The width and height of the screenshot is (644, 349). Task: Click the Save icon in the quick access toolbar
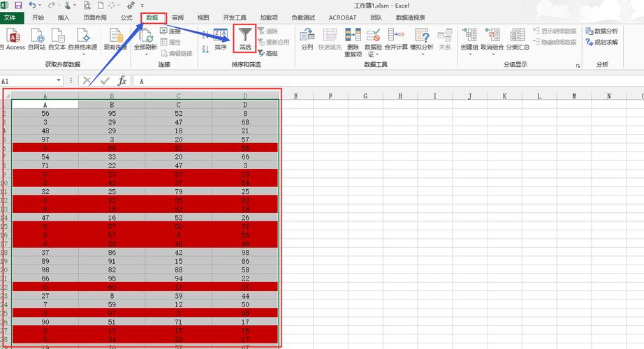pos(18,6)
